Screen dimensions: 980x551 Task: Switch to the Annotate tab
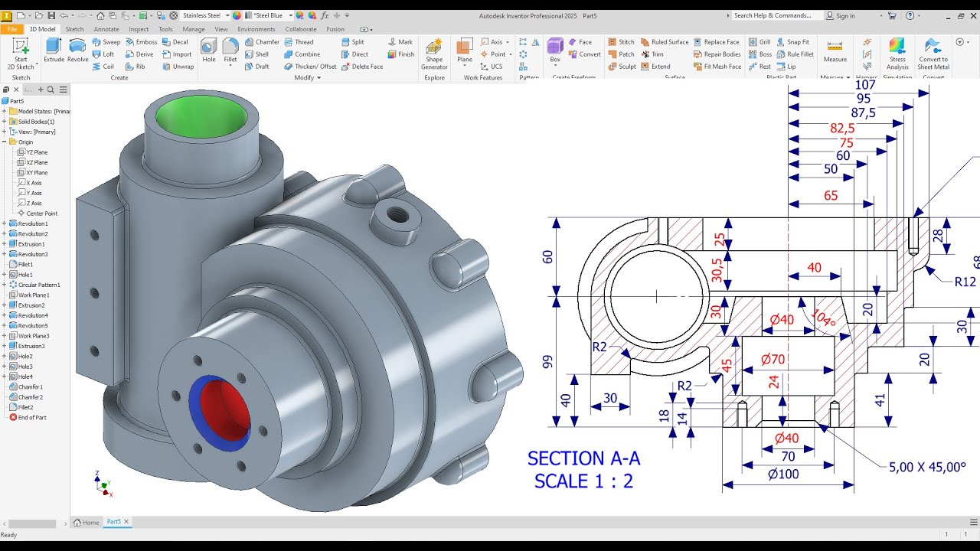tap(106, 29)
